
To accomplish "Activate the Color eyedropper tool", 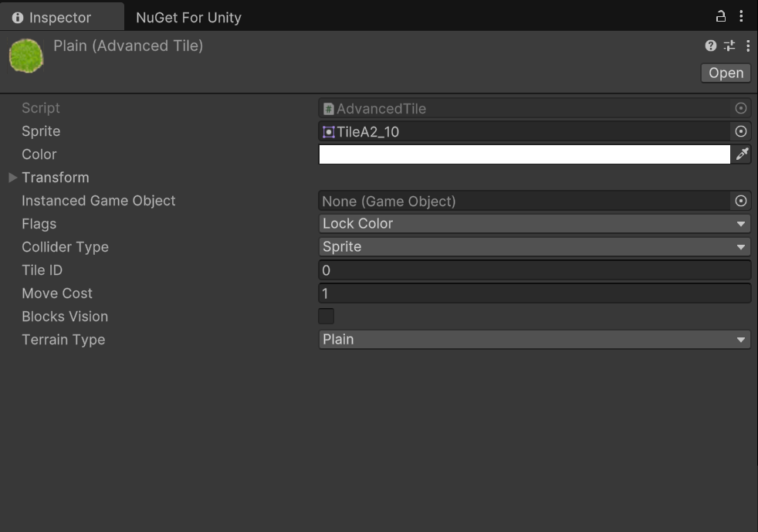I will coord(742,154).
